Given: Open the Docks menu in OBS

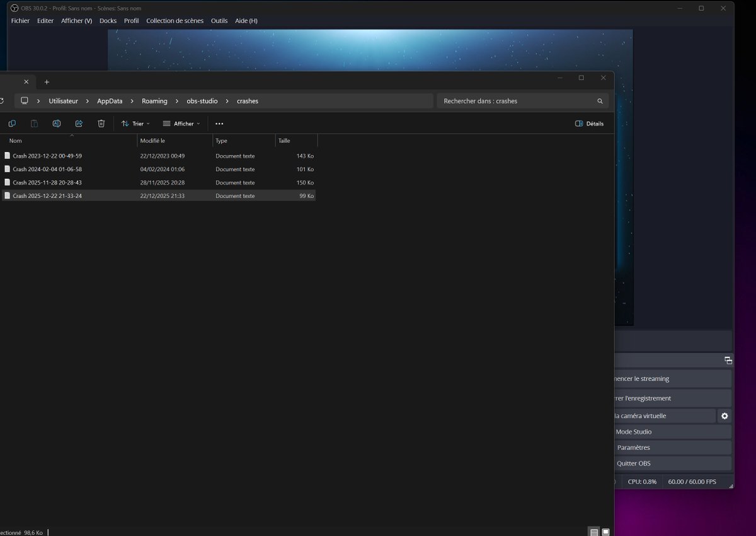Looking at the screenshot, I should [x=108, y=21].
